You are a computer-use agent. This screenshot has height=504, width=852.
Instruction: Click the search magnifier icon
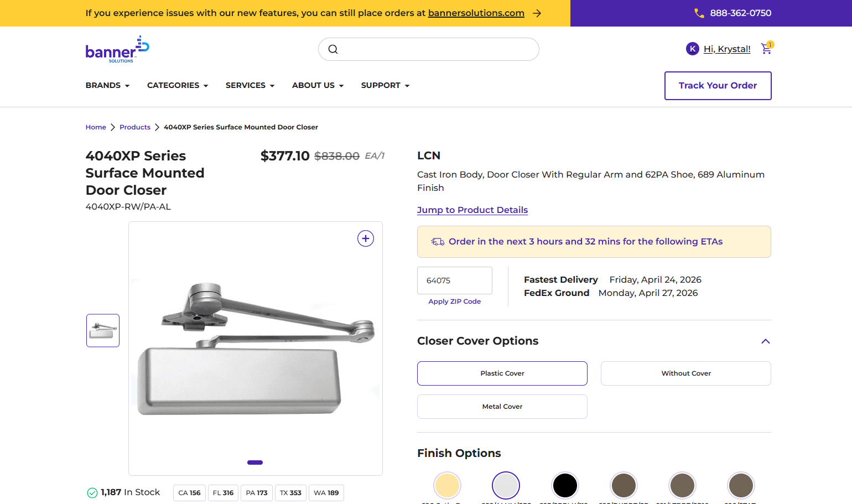point(333,49)
